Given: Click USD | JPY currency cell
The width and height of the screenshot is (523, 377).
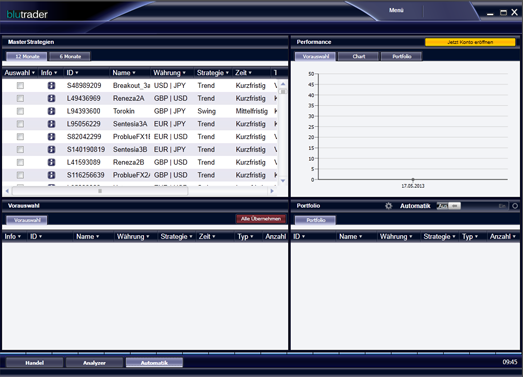Looking at the screenshot, I should (169, 86).
